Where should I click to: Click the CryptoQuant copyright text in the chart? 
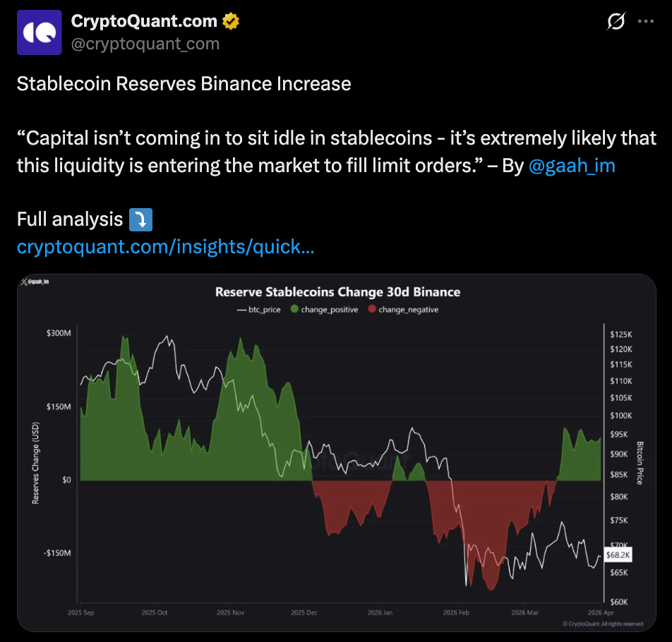pyautogui.click(x=602, y=624)
